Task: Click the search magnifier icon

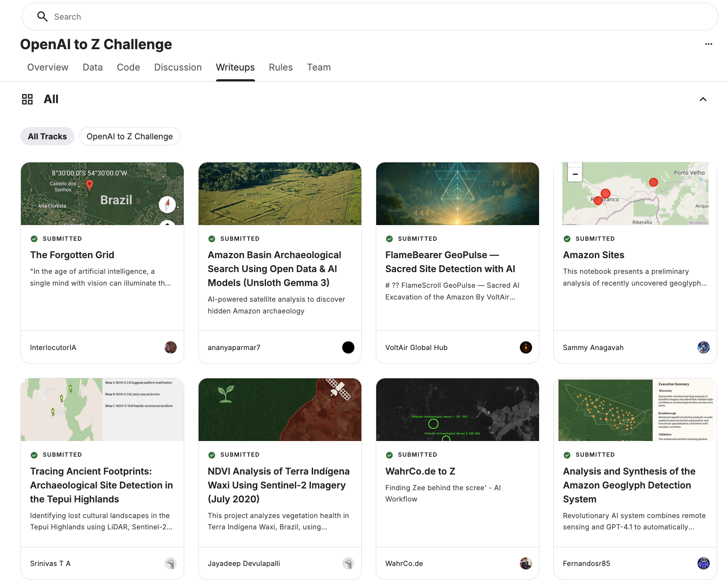Action: (x=42, y=17)
